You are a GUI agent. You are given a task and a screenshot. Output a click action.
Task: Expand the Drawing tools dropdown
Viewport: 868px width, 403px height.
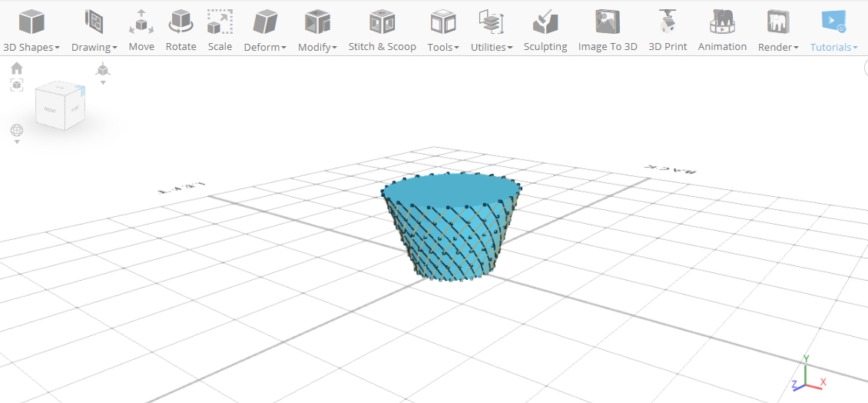pos(94,31)
